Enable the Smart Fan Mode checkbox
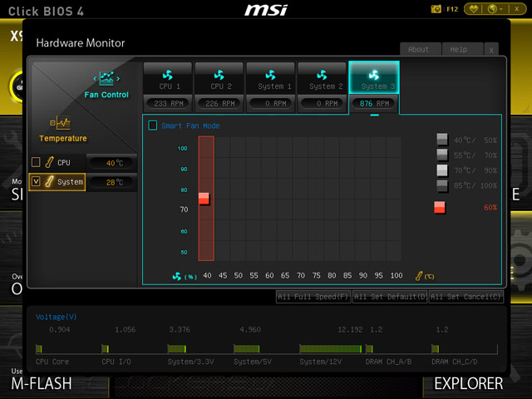 (x=153, y=126)
